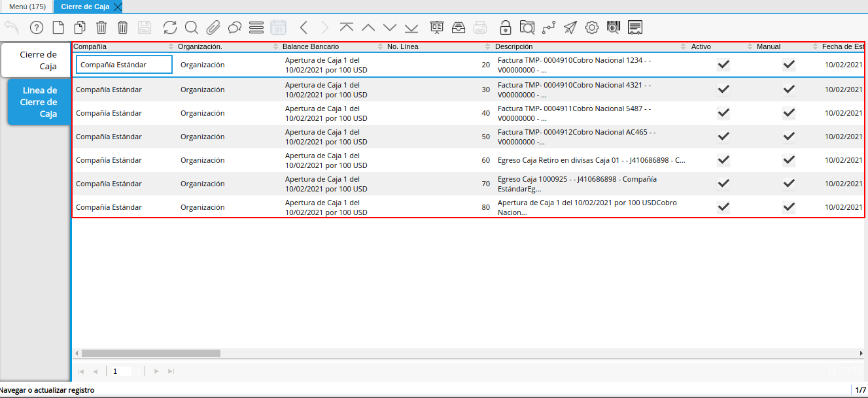Click the Refresh arrows icon
Screen dimensions: 868x398
click(x=170, y=27)
